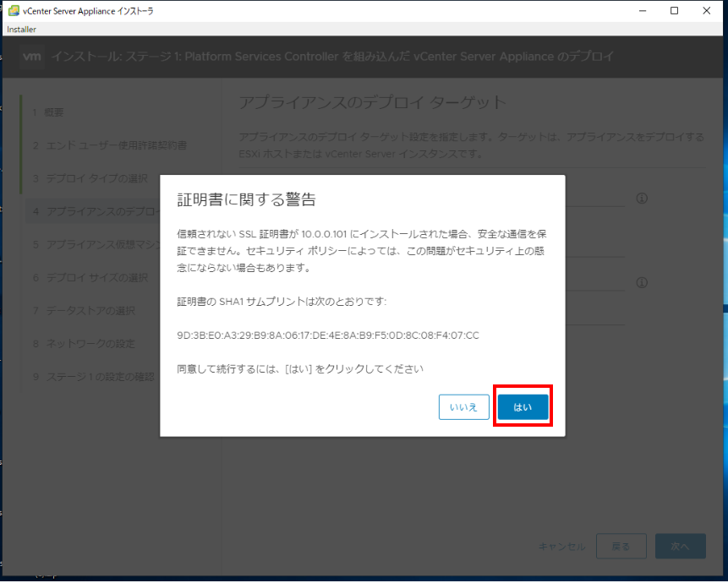The width and height of the screenshot is (728, 583).
Task: Open the Installer menu
Action: tap(21, 30)
